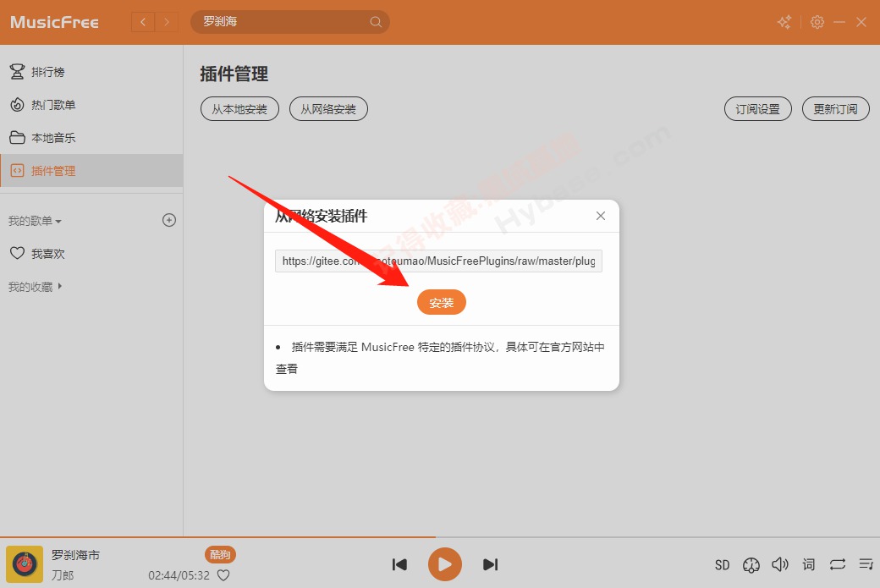Viewport: 880px width, 588px height.
Task: Add a new playlist with plus icon
Action: (x=169, y=220)
